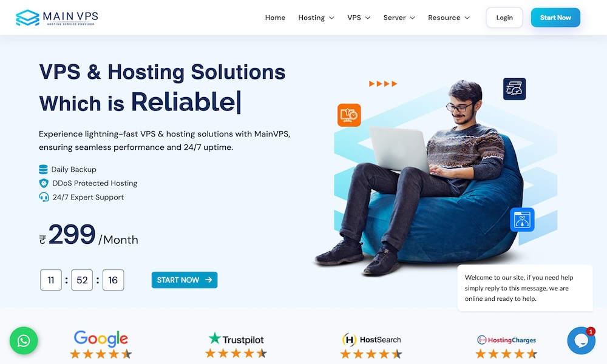Screen dimensions: 607x364
Task: Click the Trustpilot rating logo
Action: (236, 339)
